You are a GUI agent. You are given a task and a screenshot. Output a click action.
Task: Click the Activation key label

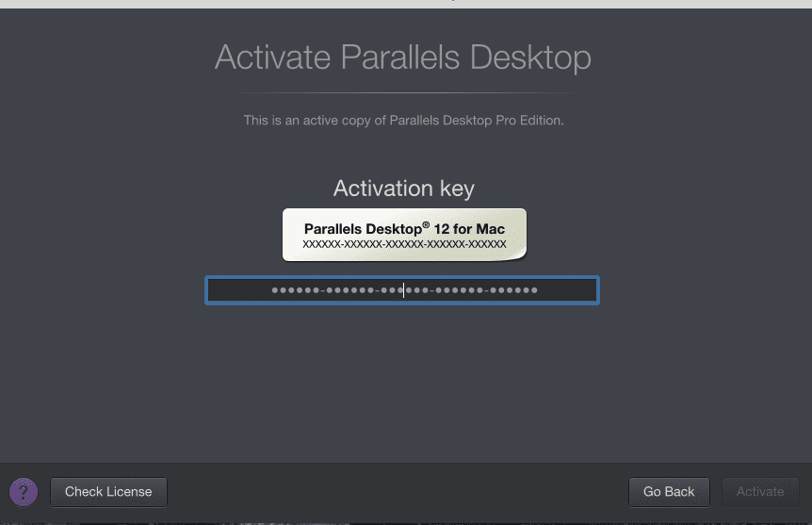tap(404, 189)
